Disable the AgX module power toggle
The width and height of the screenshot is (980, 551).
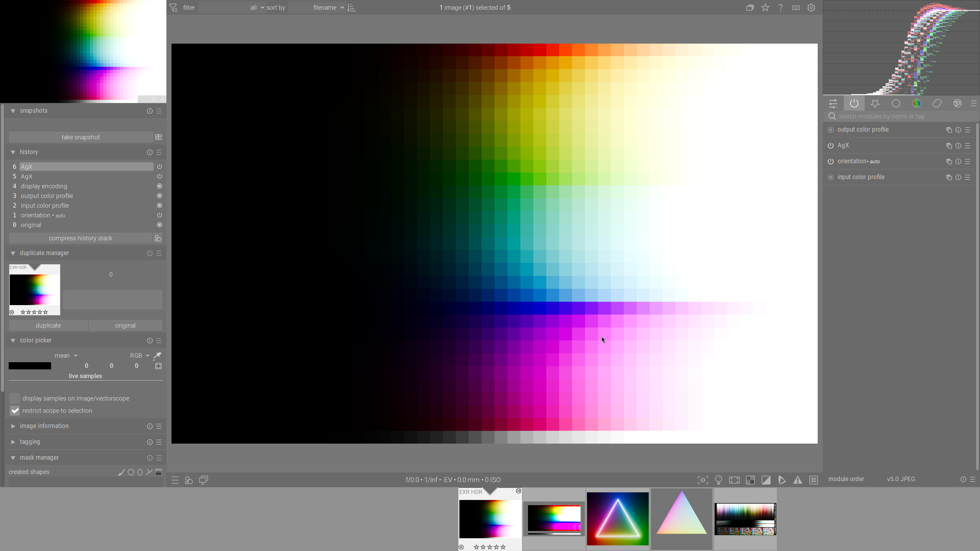point(830,146)
